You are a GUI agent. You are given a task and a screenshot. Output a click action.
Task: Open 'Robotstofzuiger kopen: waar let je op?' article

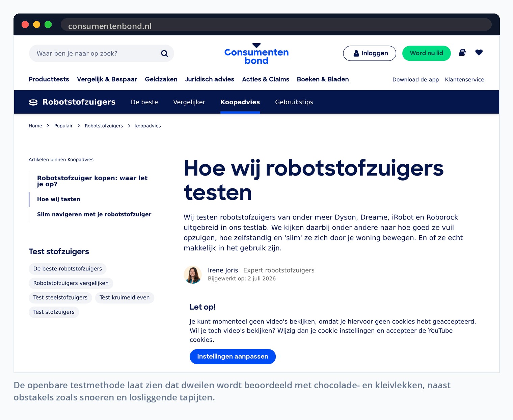tap(92, 181)
